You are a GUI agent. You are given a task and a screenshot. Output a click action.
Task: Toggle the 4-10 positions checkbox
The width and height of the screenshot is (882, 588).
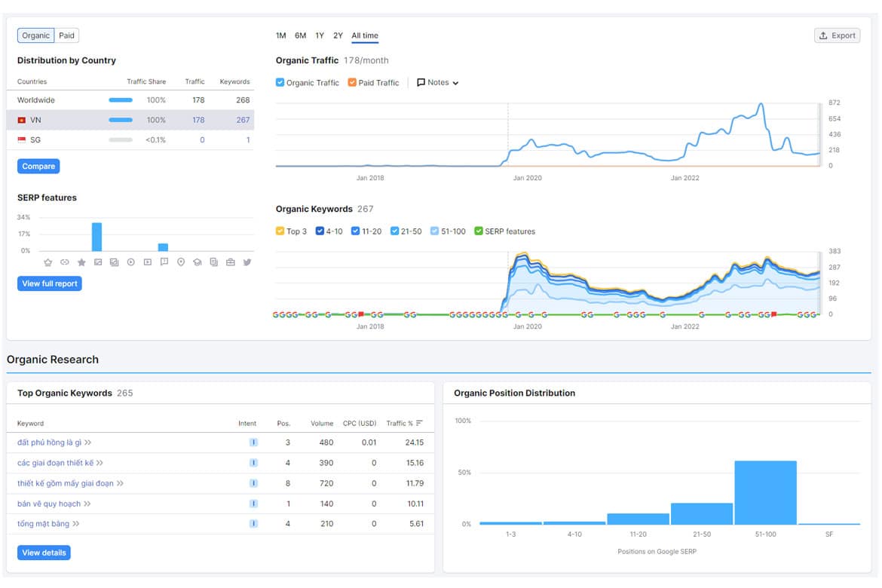(x=320, y=231)
